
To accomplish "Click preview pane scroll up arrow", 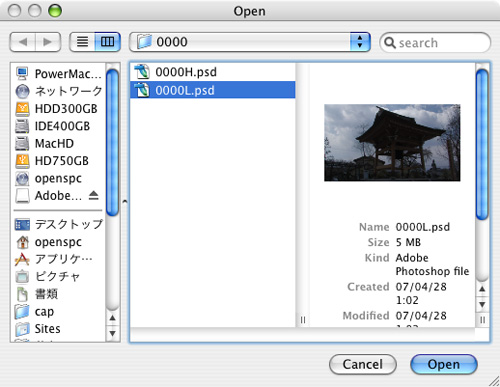I will [x=482, y=289].
